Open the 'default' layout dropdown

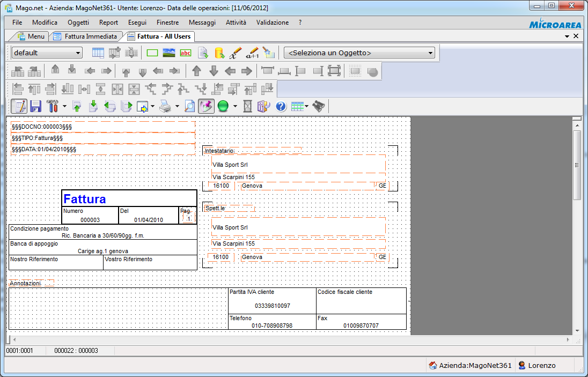(x=78, y=53)
